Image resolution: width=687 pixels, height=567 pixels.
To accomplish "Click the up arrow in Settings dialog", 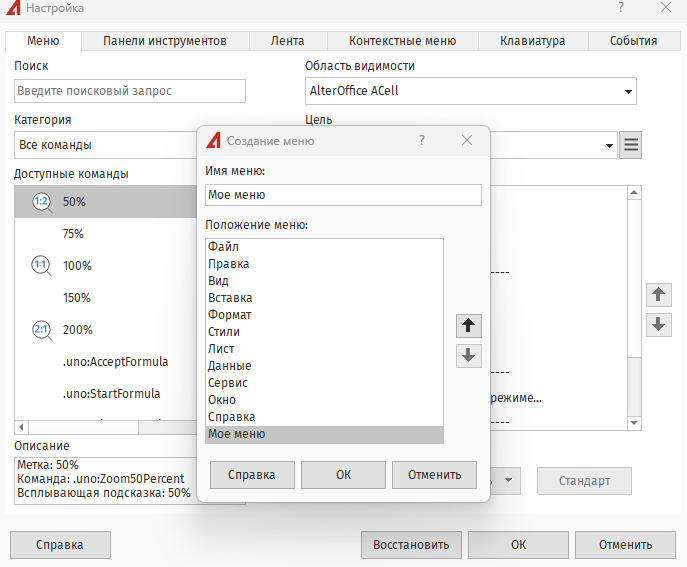I will [658, 295].
